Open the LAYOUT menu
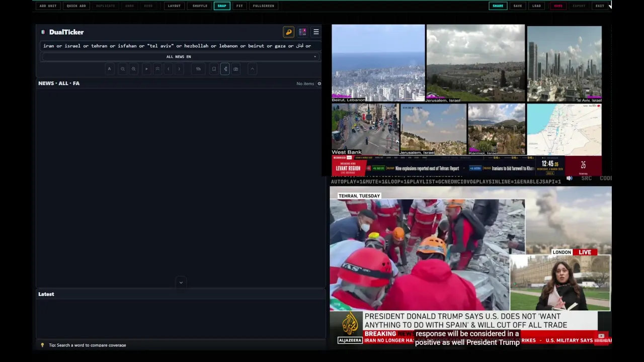 (174, 6)
